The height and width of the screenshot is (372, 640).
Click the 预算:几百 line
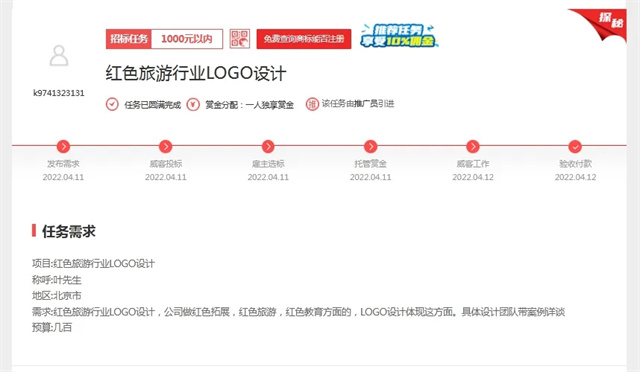pos(52,327)
